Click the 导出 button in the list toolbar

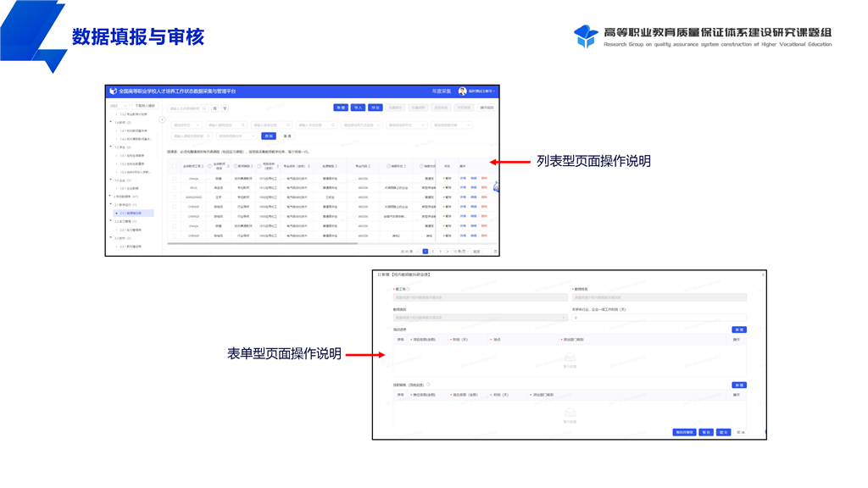pyautogui.click(x=376, y=108)
